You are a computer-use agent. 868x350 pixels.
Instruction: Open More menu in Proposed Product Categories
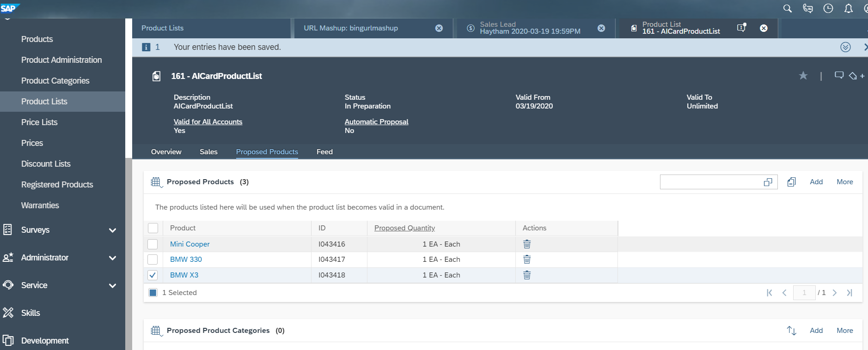tap(845, 331)
